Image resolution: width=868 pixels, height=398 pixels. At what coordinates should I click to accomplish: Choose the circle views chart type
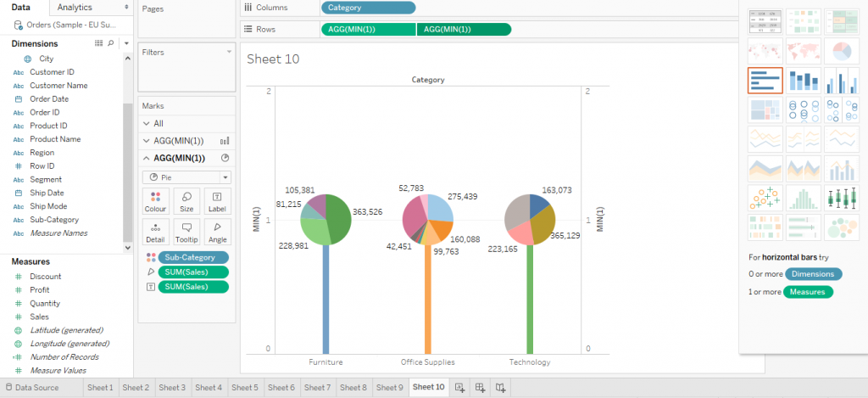(804, 109)
